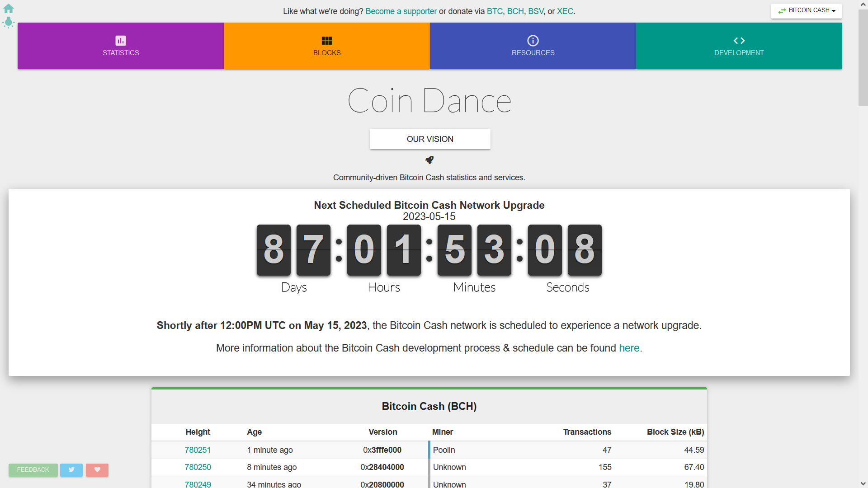868x488 pixels.
Task: Open the Statistics menu tab
Action: click(121, 46)
